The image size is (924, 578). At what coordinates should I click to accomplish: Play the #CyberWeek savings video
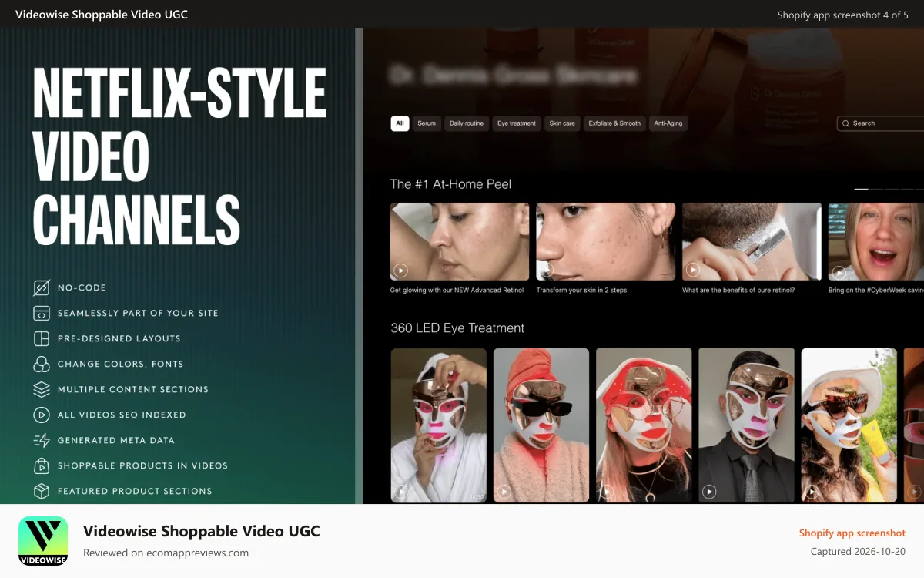(839, 272)
